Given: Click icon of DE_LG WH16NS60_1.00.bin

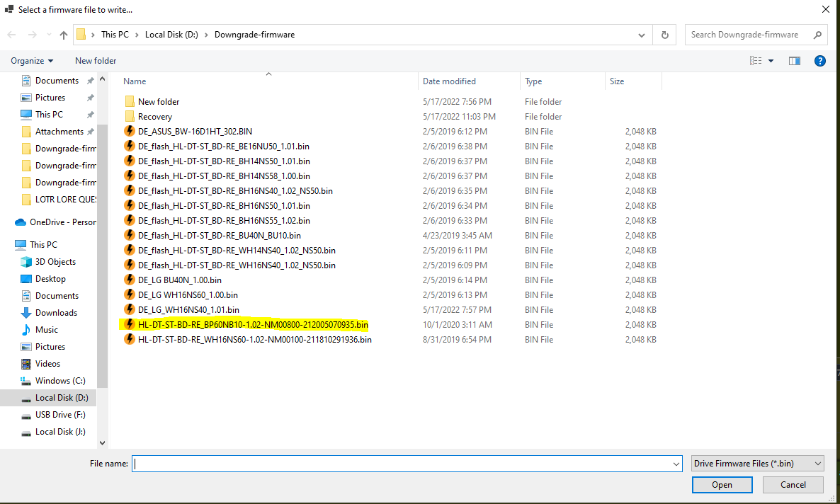Looking at the screenshot, I should (129, 295).
